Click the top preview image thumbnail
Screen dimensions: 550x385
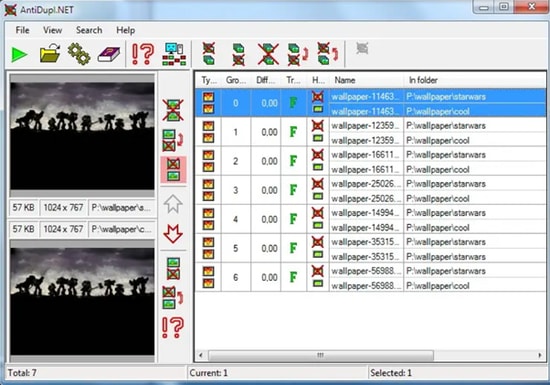pyautogui.click(x=82, y=136)
